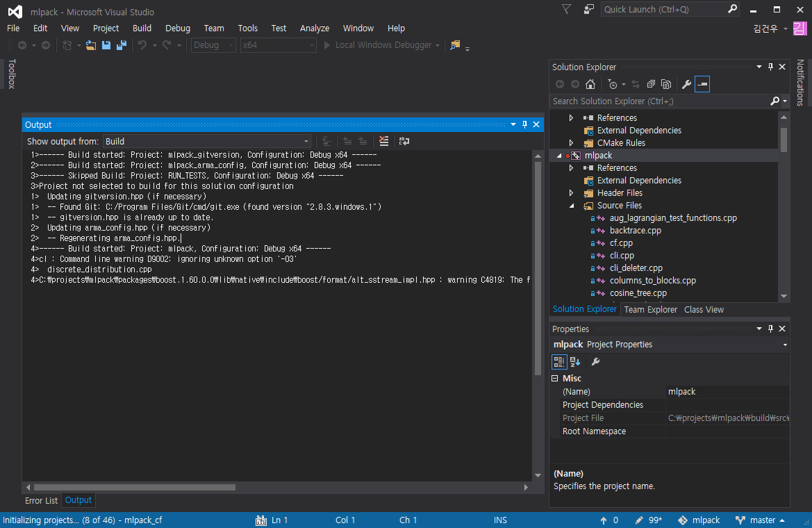Open Properties wrench icon in Solution Explorer

click(x=686, y=84)
